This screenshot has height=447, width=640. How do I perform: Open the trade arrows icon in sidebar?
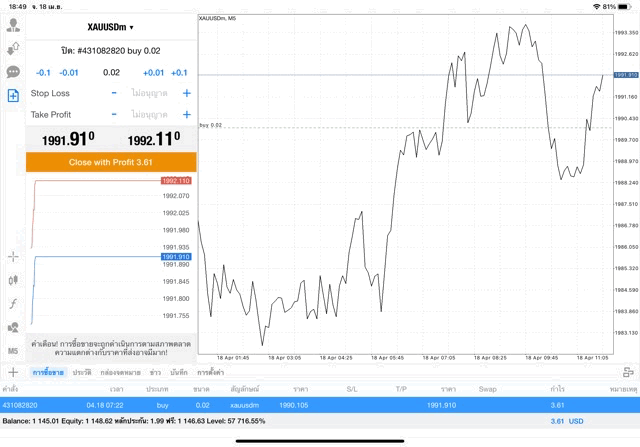tap(13, 49)
